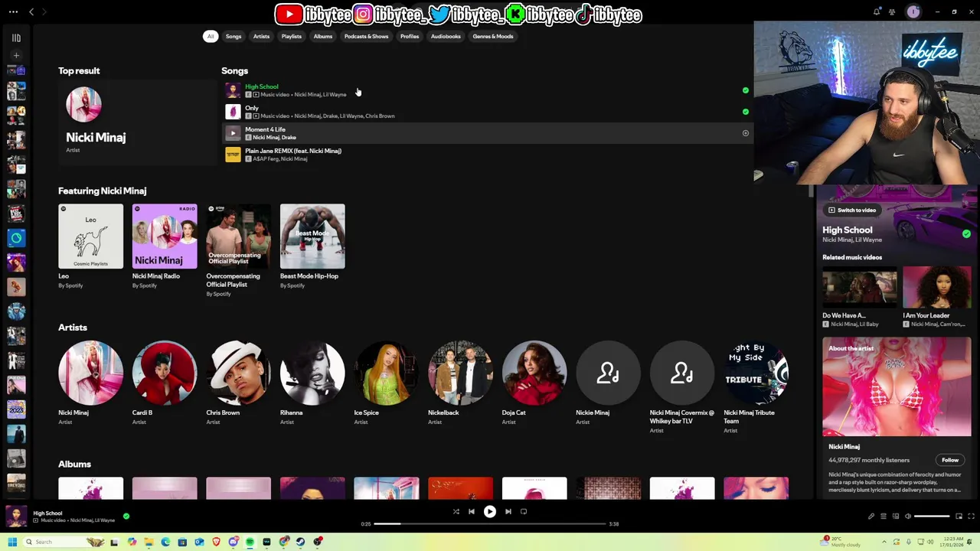Open Discord from taskbar

233,542
